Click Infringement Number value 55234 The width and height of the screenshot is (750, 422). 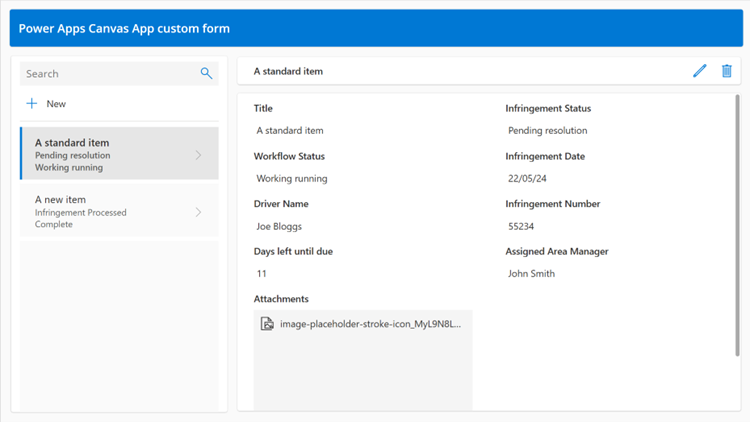click(522, 226)
